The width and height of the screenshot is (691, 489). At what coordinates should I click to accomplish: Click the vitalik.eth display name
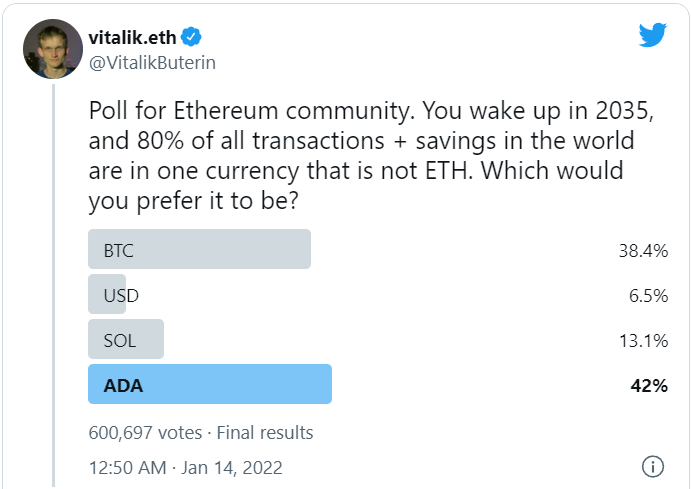click(132, 37)
